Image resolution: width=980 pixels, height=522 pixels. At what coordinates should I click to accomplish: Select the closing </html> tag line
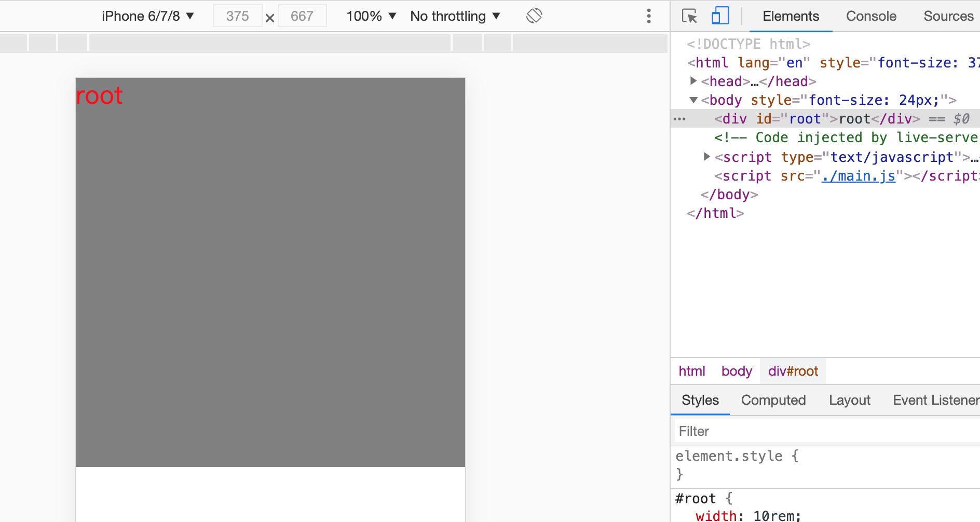[x=715, y=213]
